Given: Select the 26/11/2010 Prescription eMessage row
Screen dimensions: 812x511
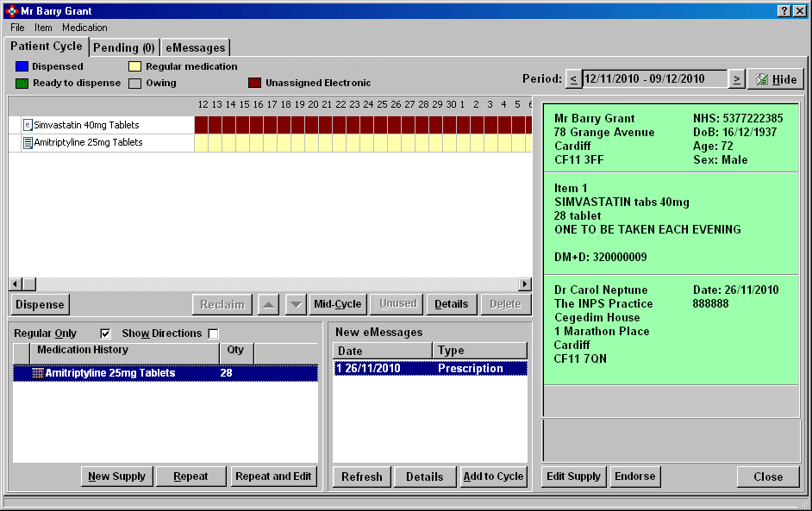Looking at the screenshot, I should click(x=429, y=369).
